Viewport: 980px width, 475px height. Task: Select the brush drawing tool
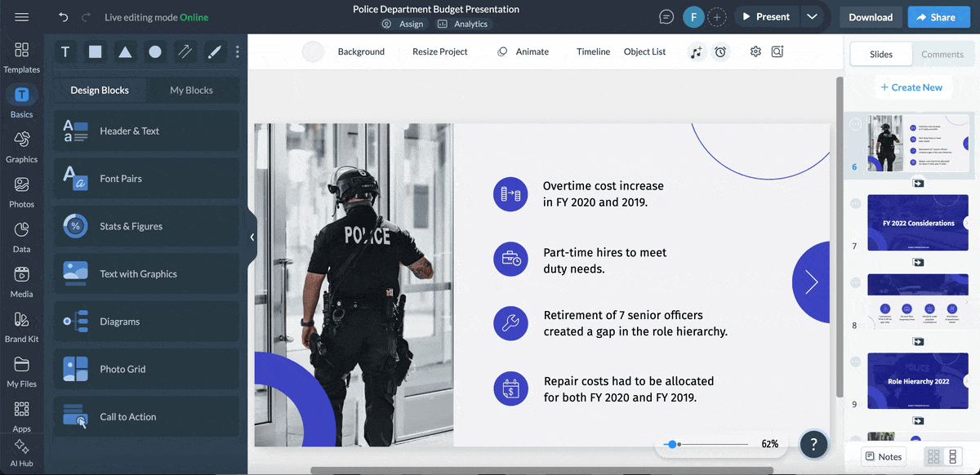214,52
